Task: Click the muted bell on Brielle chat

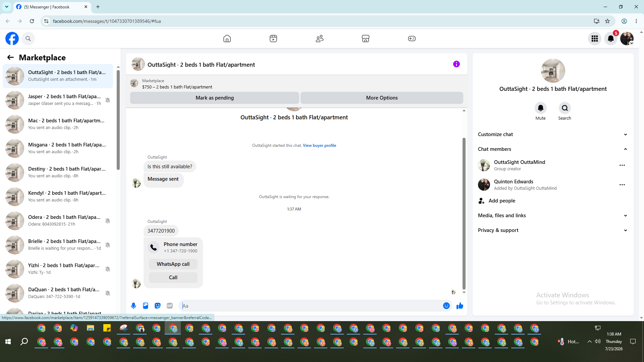Action: click(108, 245)
